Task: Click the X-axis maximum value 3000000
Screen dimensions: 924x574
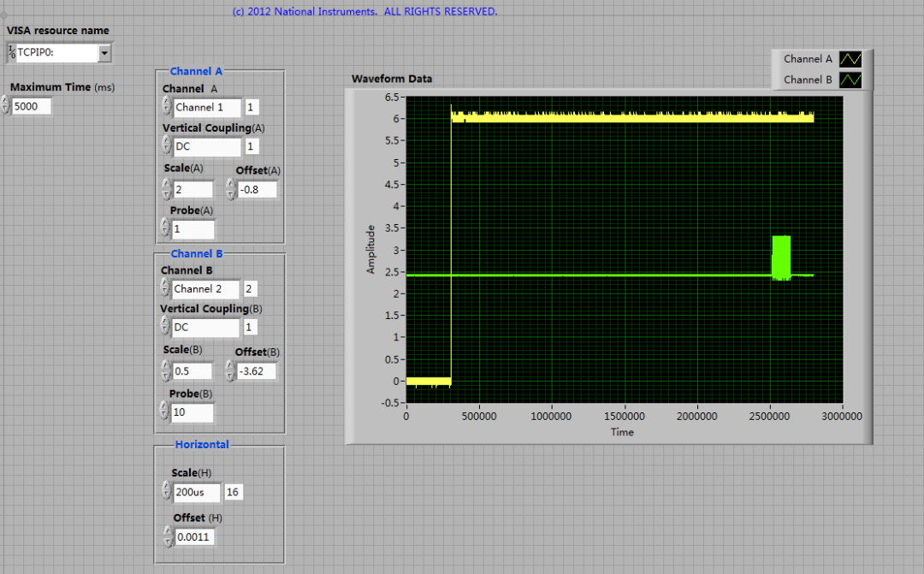Action: [842, 416]
